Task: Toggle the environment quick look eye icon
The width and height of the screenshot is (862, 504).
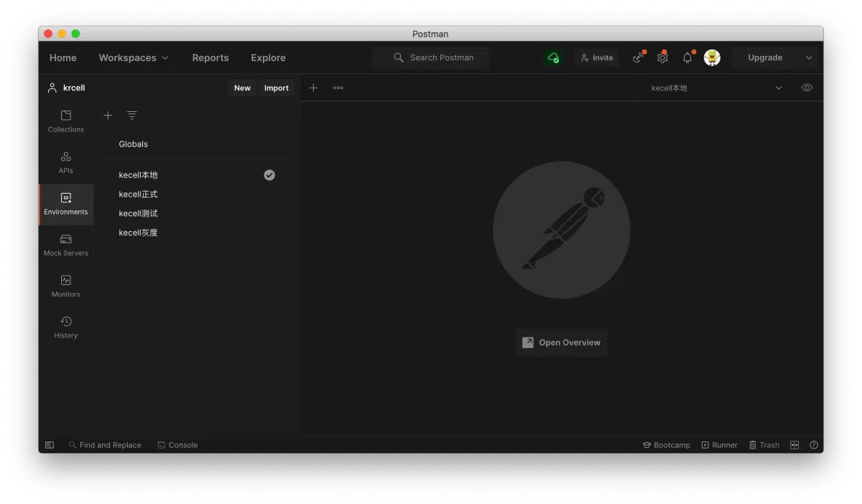Action: tap(807, 88)
